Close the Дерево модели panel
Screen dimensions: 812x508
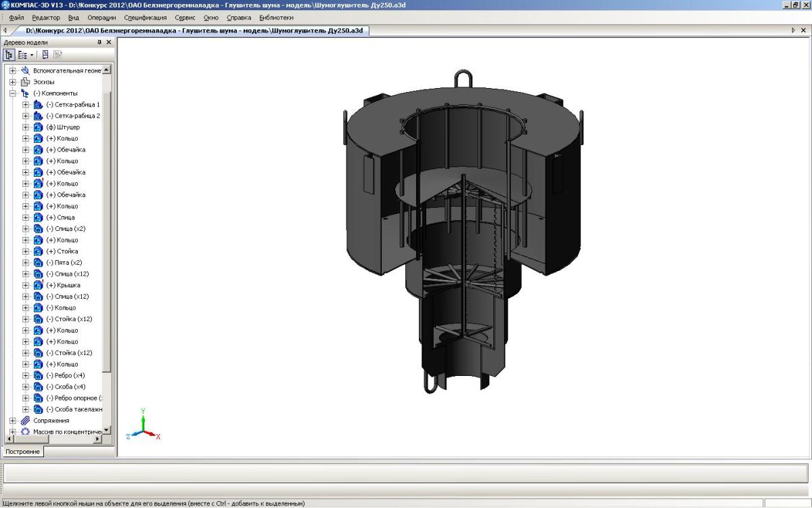click(x=109, y=42)
